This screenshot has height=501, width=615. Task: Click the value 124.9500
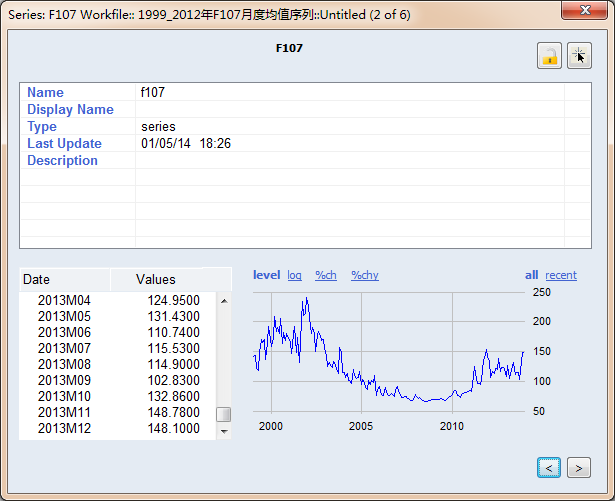tap(173, 300)
